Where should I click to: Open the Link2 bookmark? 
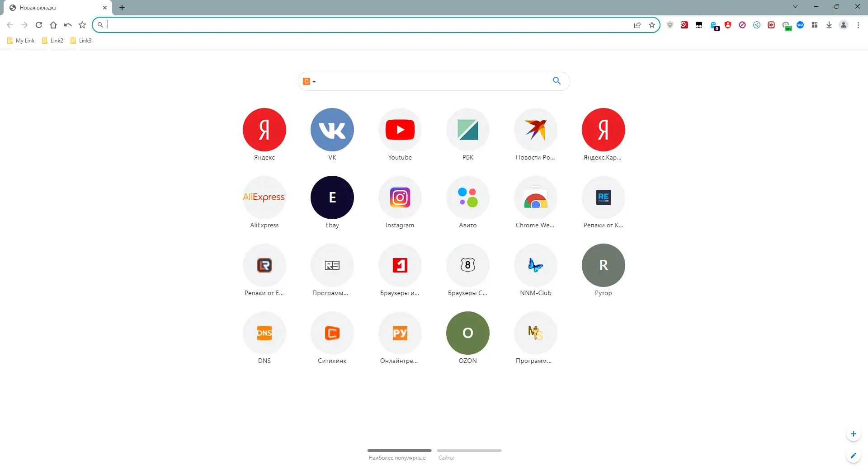click(x=52, y=40)
